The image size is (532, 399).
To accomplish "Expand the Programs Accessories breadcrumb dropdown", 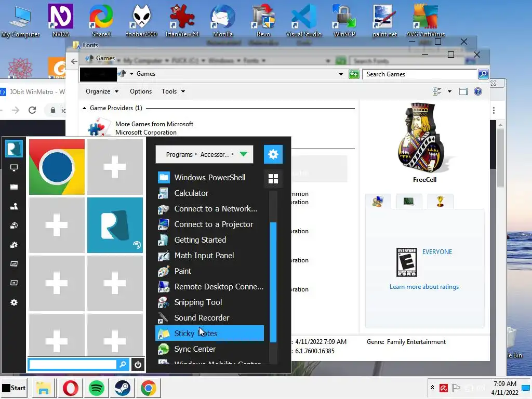I will 243,154.
